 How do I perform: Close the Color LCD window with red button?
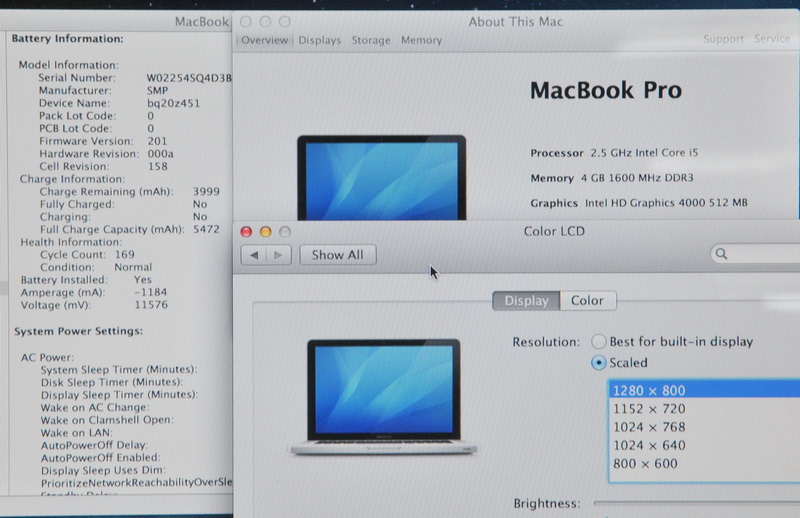point(246,232)
